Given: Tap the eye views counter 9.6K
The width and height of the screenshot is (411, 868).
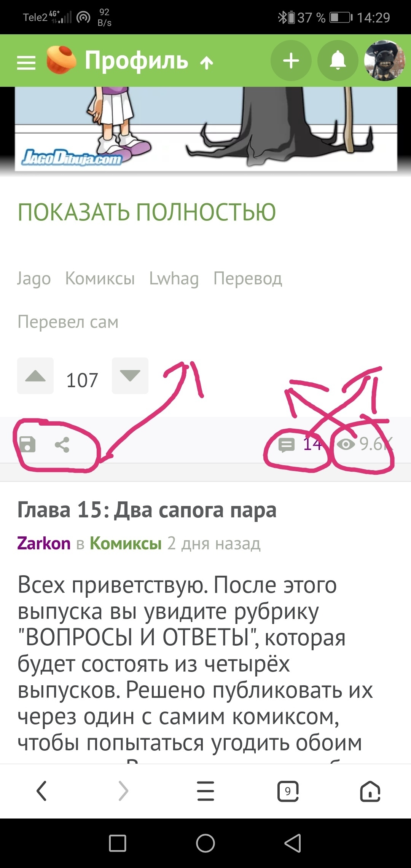Looking at the screenshot, I should click(x=365, y=444).
